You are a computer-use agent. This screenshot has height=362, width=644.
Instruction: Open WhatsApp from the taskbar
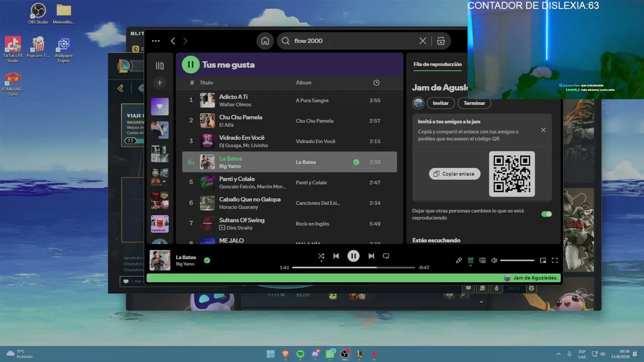click(331, 354)
